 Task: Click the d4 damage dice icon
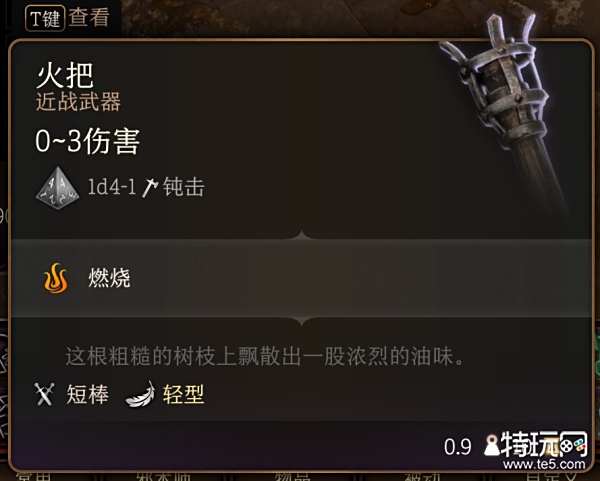click(x=57, y=188)
